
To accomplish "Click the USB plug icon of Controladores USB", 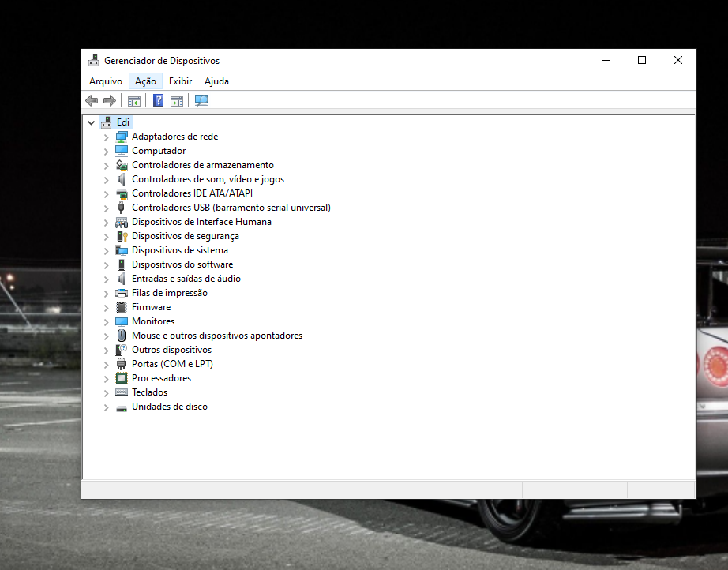I will (122, 208).
